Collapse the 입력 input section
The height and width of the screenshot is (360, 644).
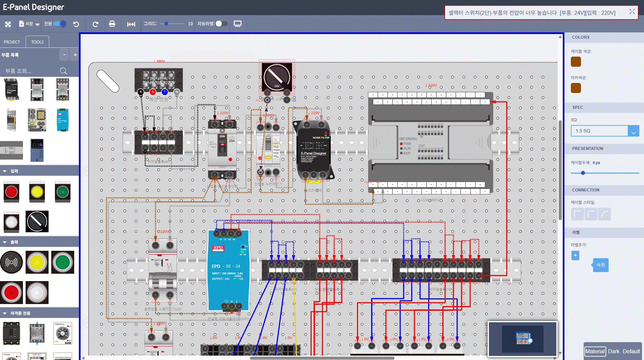click(x=5, y=171)
